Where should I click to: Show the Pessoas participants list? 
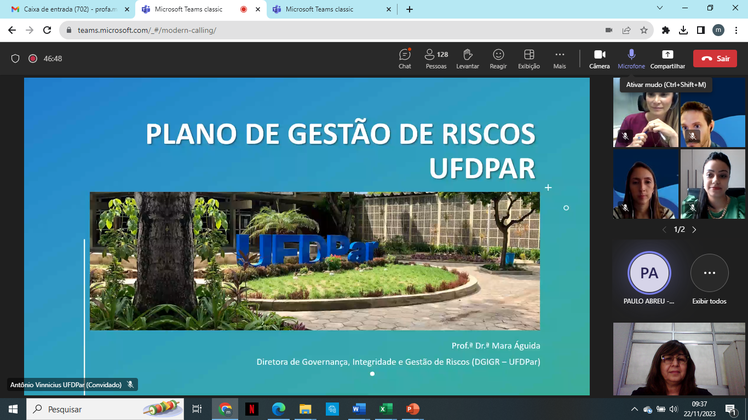(436, 58)
